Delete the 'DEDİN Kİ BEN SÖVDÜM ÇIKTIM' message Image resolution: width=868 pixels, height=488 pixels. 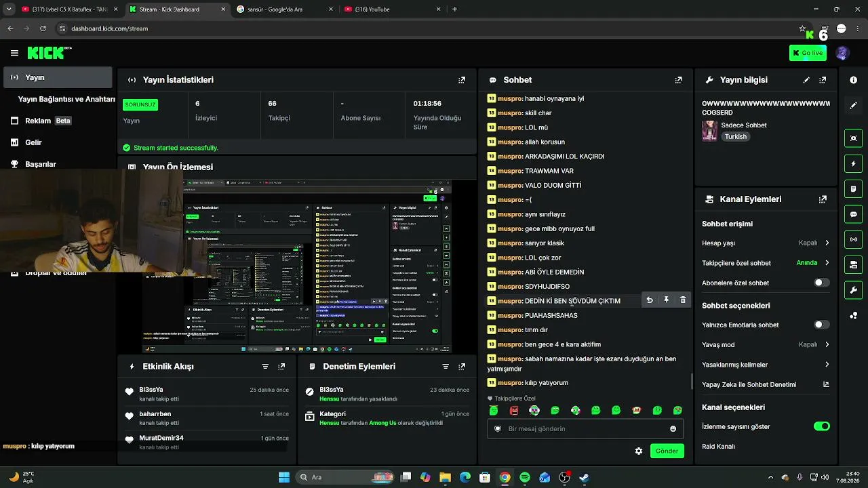coord(683,300)
